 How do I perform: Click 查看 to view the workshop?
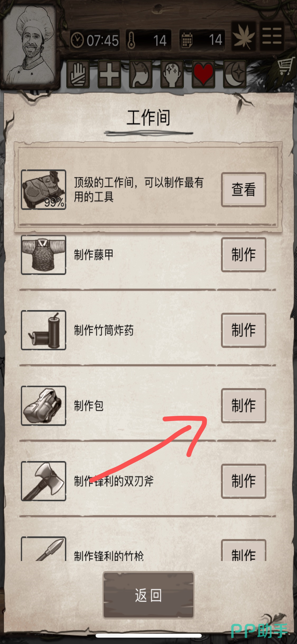click(243, 190)
